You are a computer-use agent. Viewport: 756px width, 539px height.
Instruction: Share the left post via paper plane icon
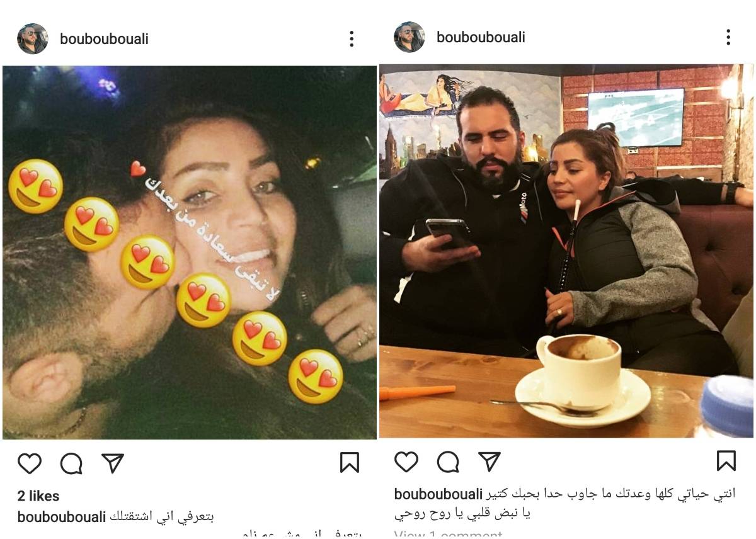pos(113,463)
